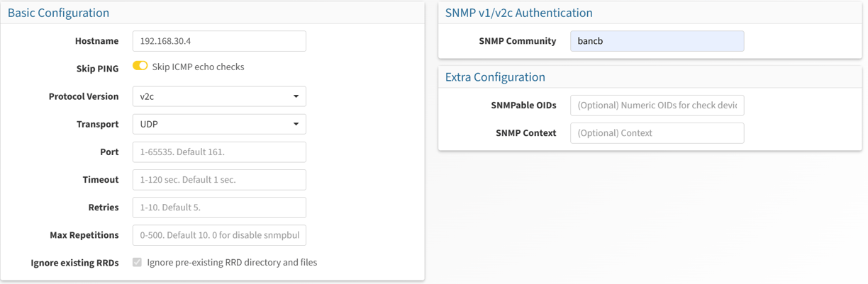Click the Max Repetitions label

(84, 235)
